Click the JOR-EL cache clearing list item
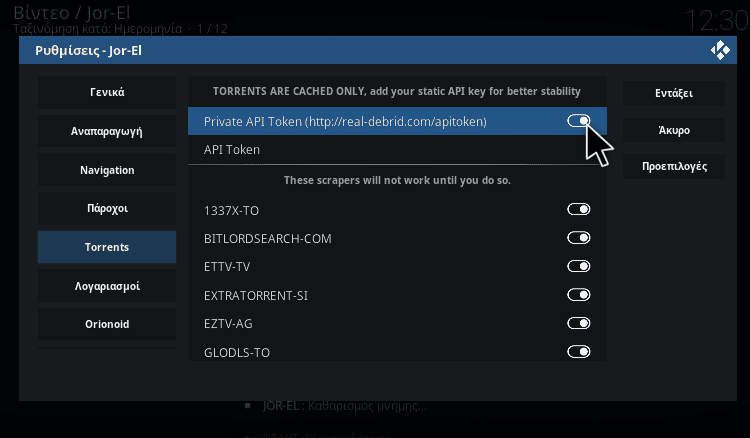750x438 pixels. 345,407
